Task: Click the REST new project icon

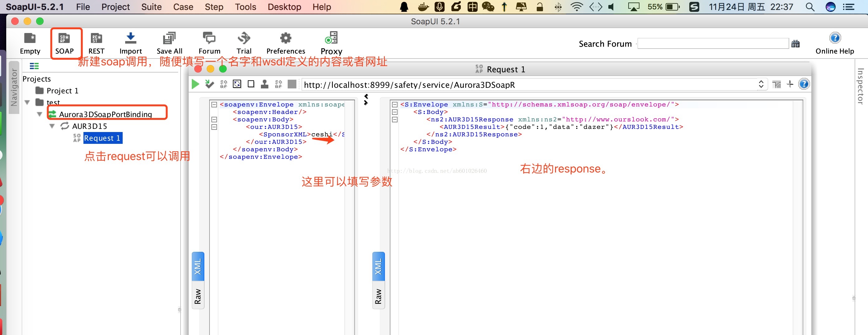Action: [x=97, y=43]
